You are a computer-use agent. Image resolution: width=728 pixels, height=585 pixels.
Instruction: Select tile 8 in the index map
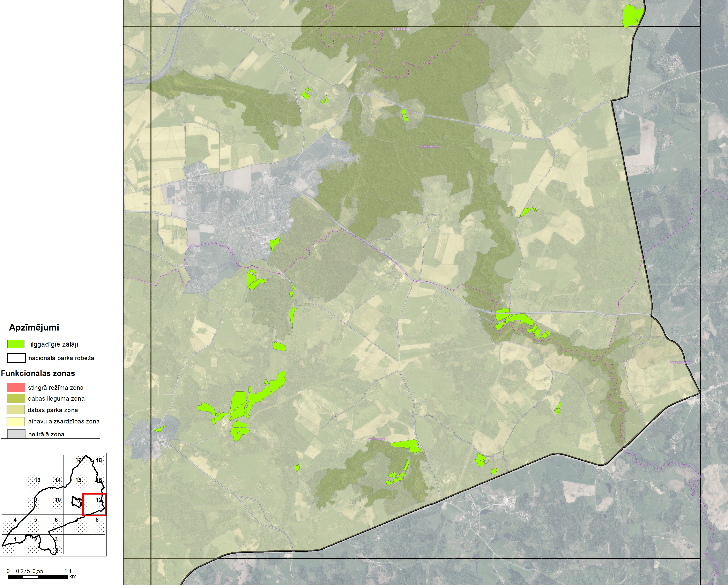(95, 525)
